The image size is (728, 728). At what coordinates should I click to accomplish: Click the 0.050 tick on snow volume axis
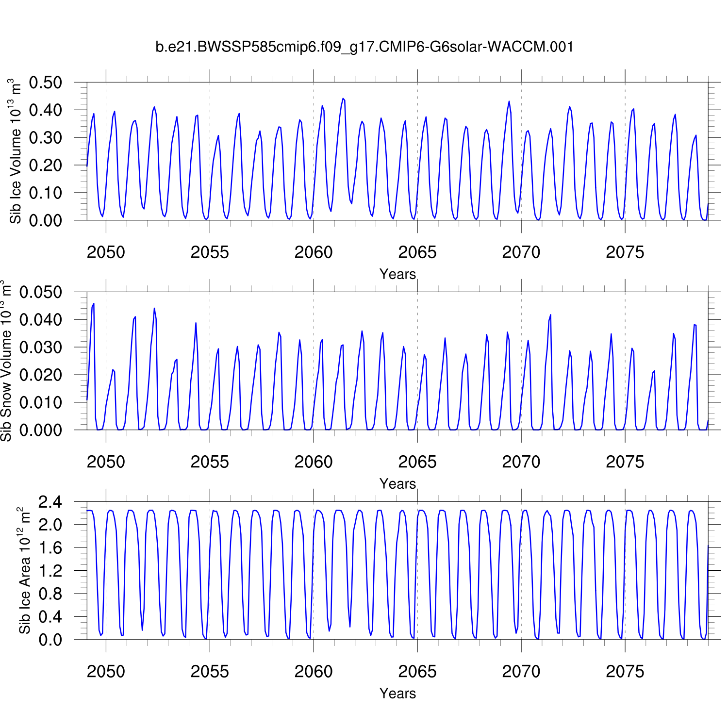[x=41, y=292]
